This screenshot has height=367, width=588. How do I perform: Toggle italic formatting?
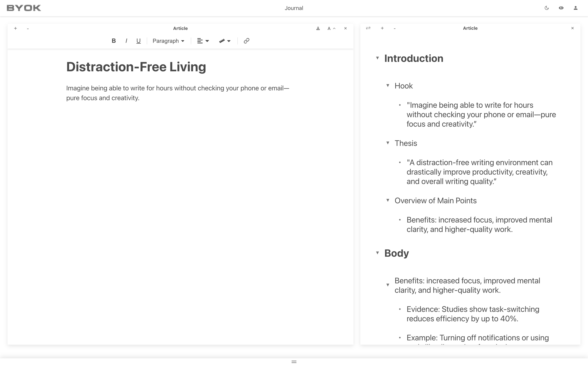(126, 41)
